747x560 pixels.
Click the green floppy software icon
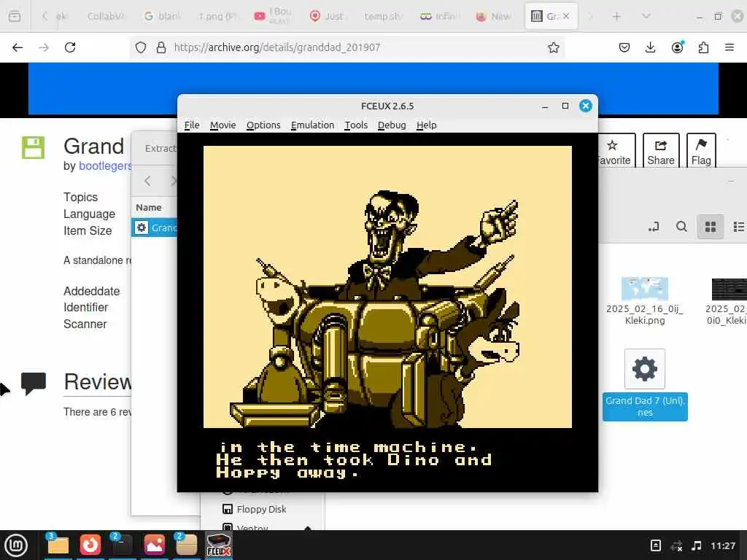click(x=33, y=147)
